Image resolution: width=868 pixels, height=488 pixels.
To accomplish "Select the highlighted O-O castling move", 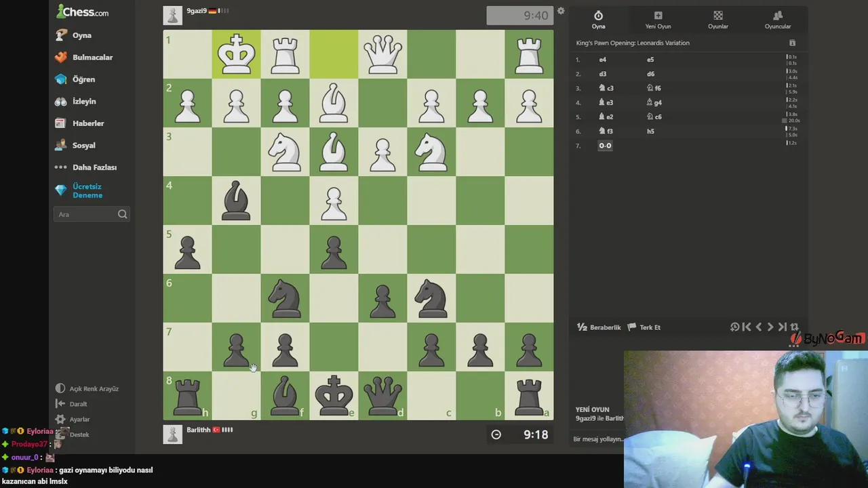I will [x=605, y=146].
